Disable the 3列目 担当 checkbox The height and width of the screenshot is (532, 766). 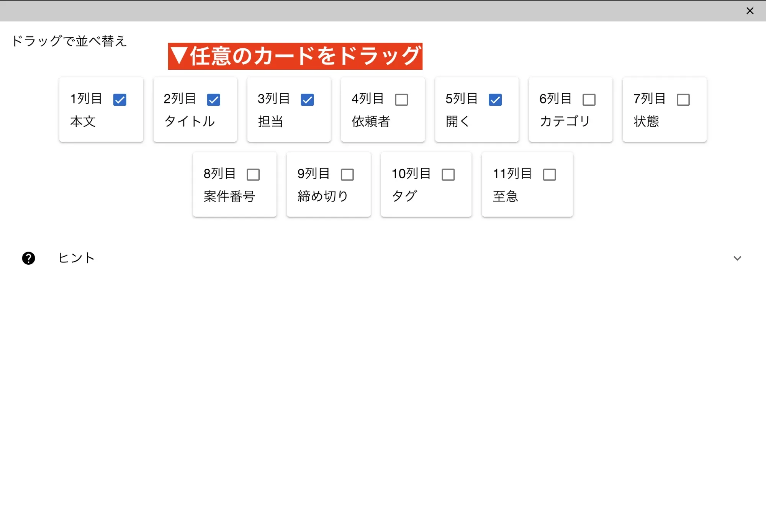[x=307, y=100]
